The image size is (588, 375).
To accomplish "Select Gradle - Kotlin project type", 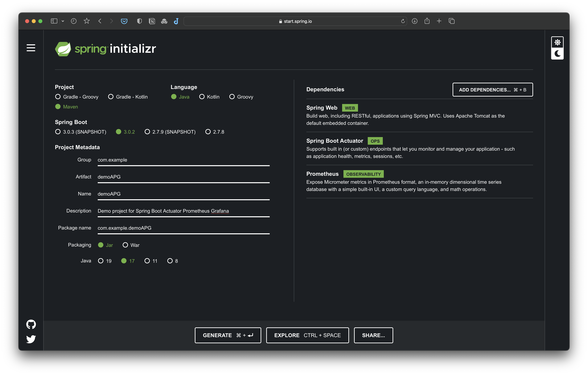I will coord(111,97).
